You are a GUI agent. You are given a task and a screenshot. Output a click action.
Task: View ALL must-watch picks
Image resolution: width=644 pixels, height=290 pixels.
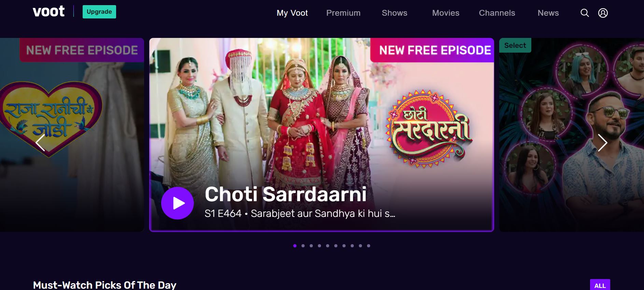(x=600, y=285)
